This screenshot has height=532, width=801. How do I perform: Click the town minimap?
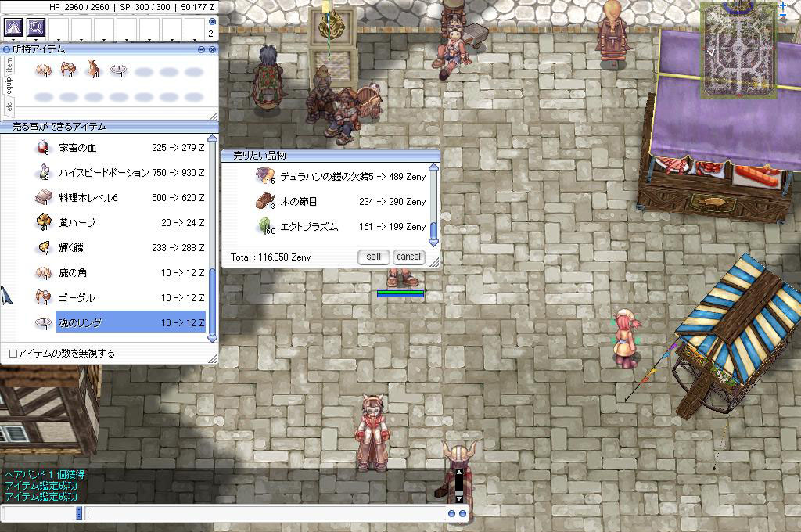tap(738, 49)
